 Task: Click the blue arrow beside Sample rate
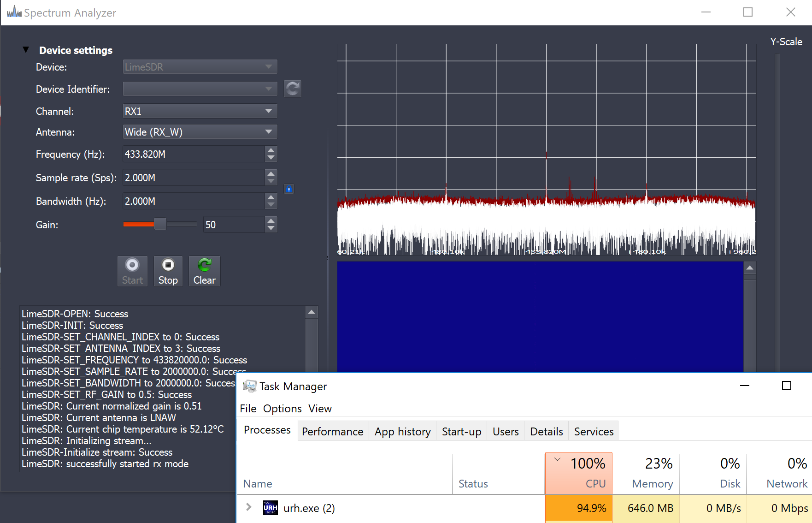[288, 189]
